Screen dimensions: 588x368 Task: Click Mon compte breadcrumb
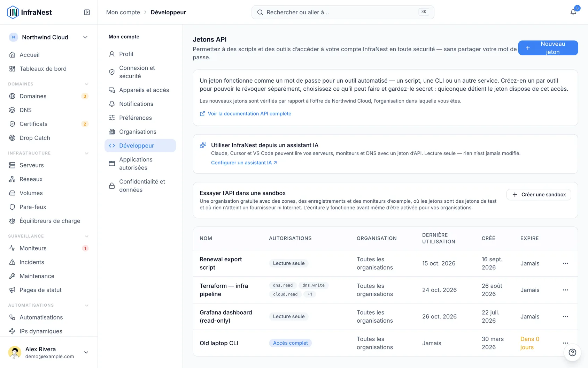click(123, 12)
